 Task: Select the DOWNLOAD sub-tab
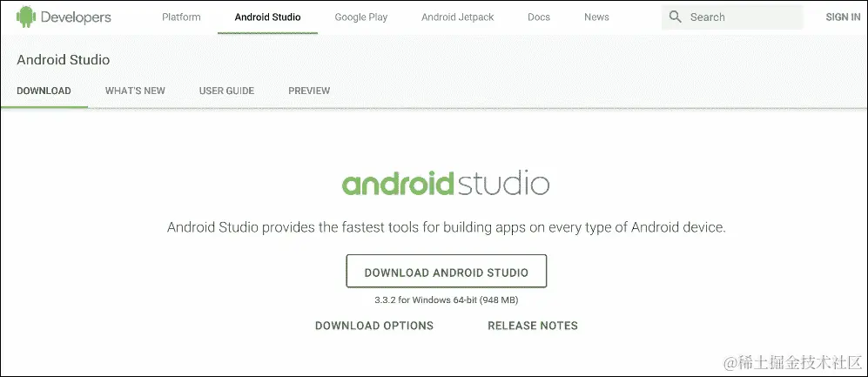coord(44,91)
